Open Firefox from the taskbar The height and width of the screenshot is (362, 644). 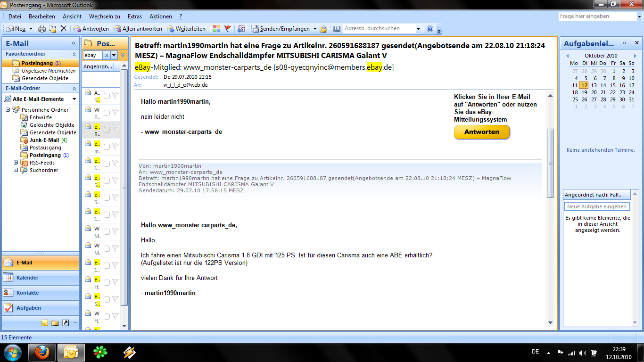42,352
